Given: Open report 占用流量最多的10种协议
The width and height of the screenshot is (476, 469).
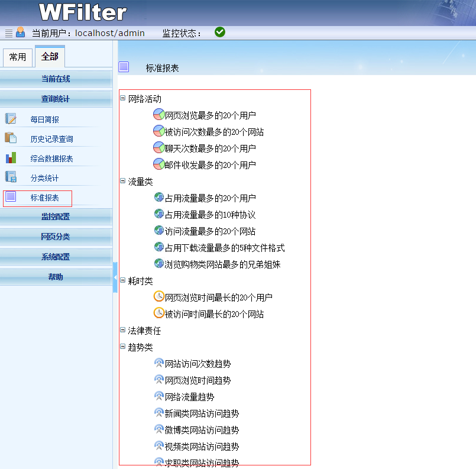Looking at the screenshot, I should [x=210, y=215].
